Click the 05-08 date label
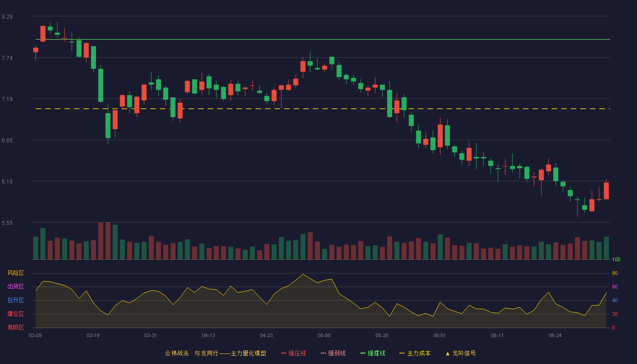The height and width of the screenshot is (364, 637). click(324, 336)
